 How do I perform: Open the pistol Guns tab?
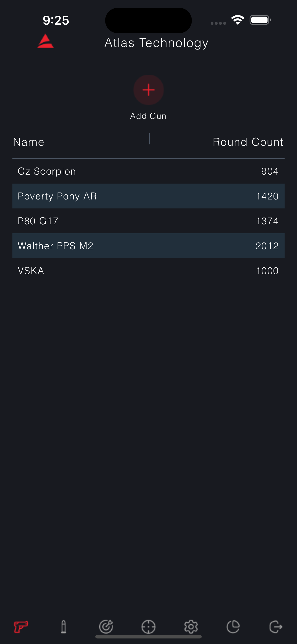(21, 627)
